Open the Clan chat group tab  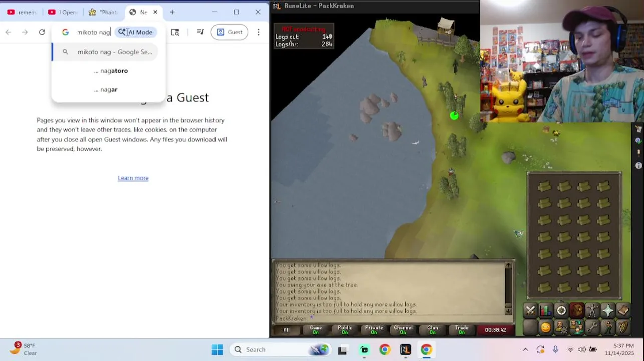(577, 328)
